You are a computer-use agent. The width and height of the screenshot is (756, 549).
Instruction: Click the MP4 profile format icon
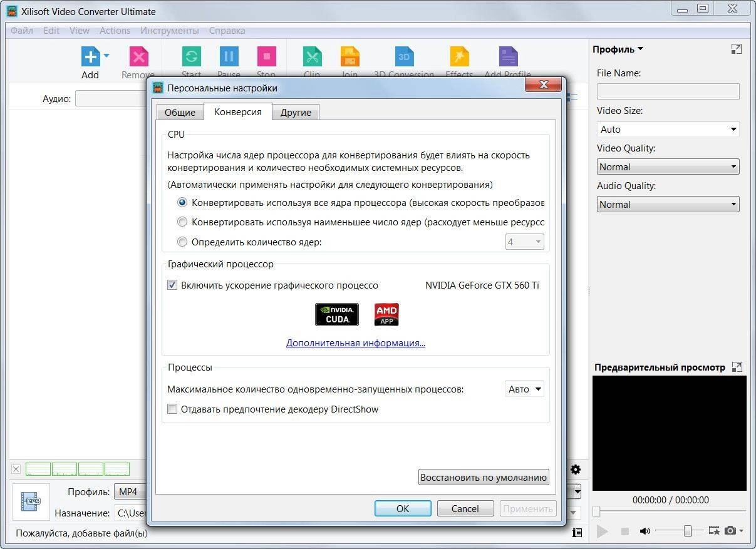pos(31,501)
